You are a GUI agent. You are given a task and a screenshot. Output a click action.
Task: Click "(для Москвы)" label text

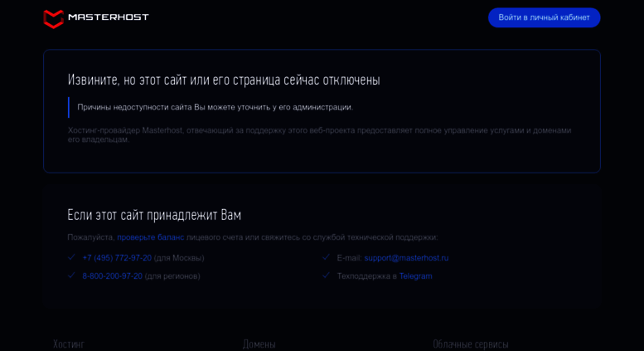179,258
